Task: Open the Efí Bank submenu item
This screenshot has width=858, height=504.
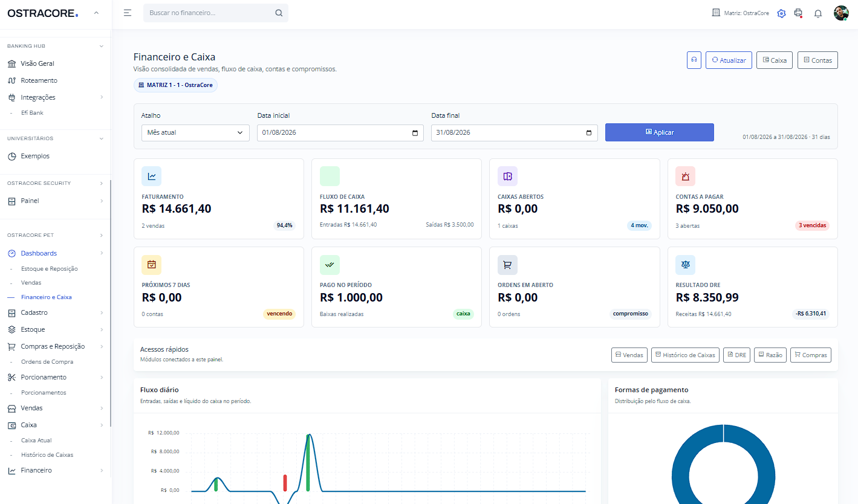Action: pyautogui.click(x=32, y=112)
